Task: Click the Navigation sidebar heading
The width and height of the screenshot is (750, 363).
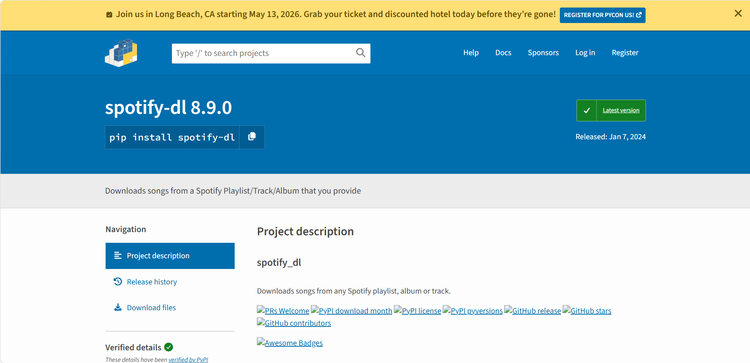Action: click(x=126, y=229)
